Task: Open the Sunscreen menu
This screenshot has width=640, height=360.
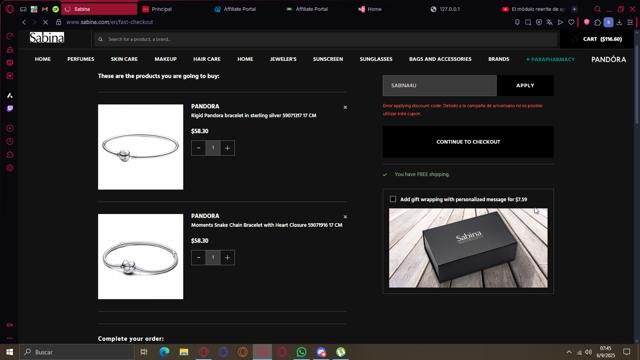Action: [328, 59]
